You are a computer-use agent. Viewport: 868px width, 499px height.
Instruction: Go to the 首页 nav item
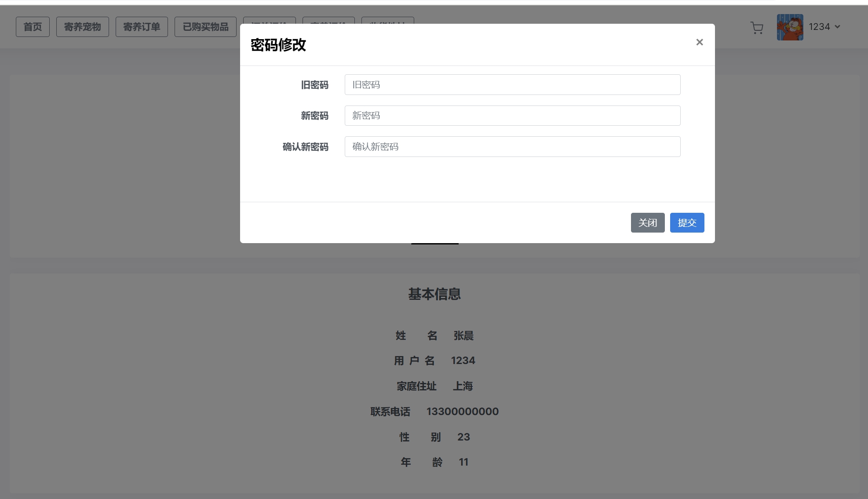pyautogui.click(x=33, y=27)
